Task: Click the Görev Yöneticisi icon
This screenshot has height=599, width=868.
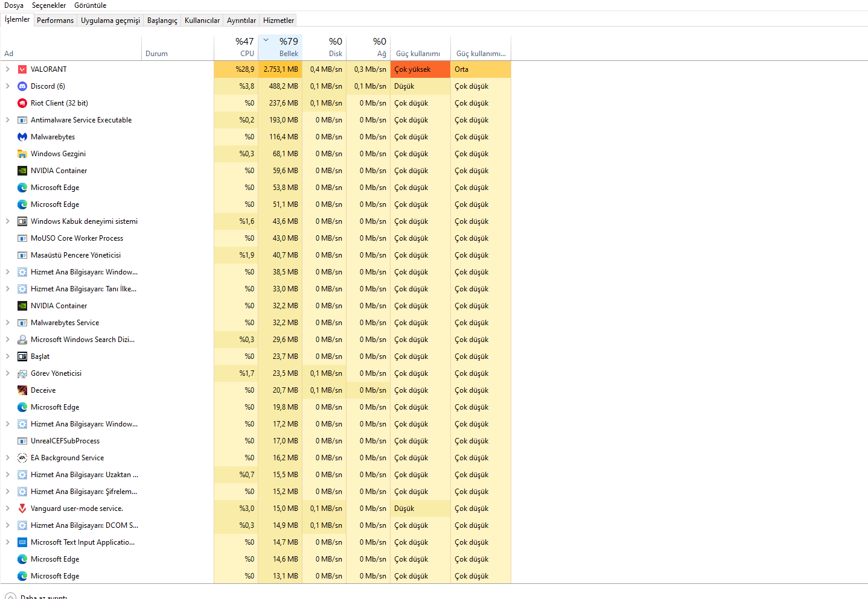Action: 22,373
